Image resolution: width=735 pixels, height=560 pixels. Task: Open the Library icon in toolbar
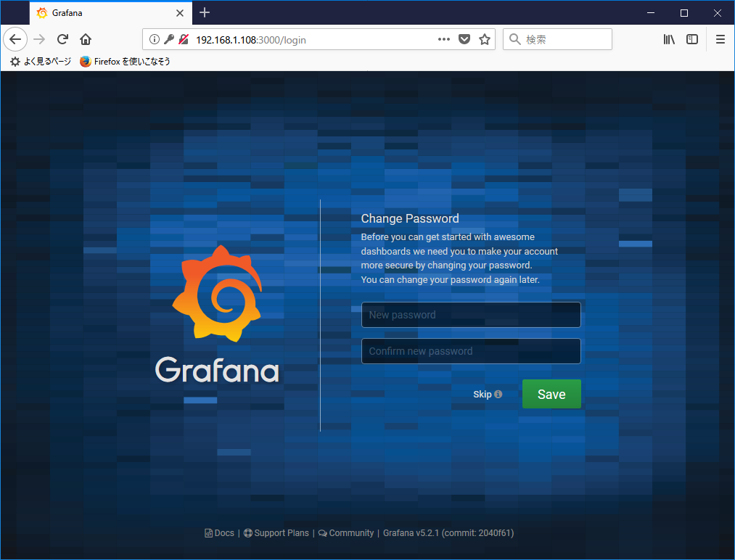click(669, 39)
